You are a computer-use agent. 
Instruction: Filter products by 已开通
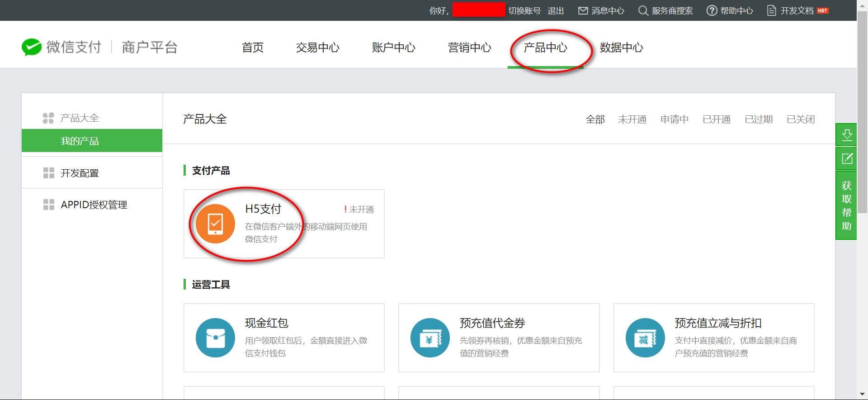(x=717, y=119)
